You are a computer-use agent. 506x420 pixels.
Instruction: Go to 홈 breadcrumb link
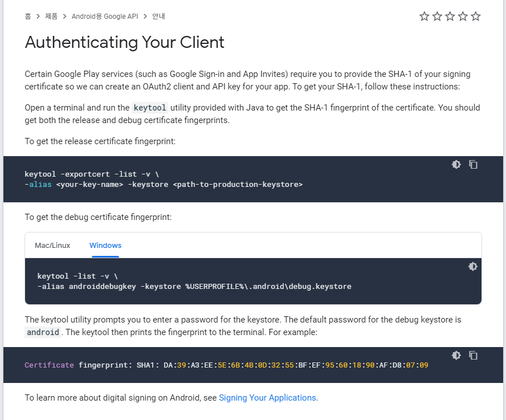[x=28, y=16]
